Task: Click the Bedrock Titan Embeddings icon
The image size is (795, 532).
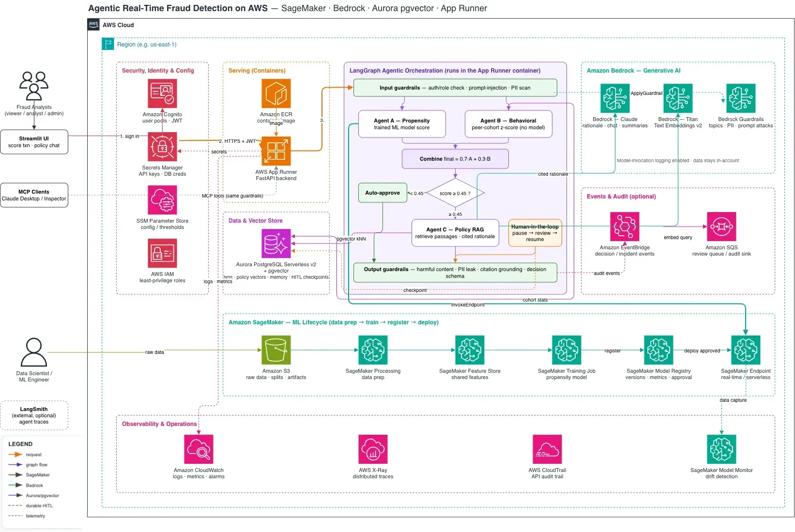Action: tap(678, 98)
